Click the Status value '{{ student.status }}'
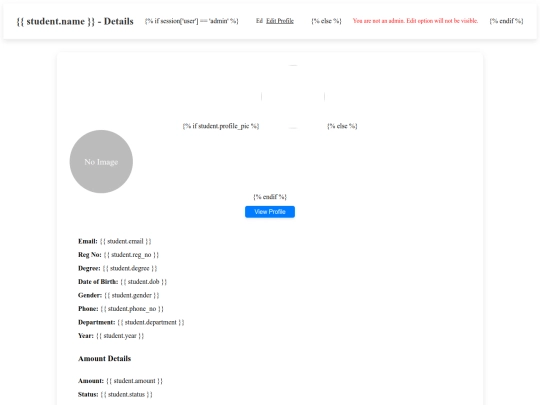 point(126,394)
